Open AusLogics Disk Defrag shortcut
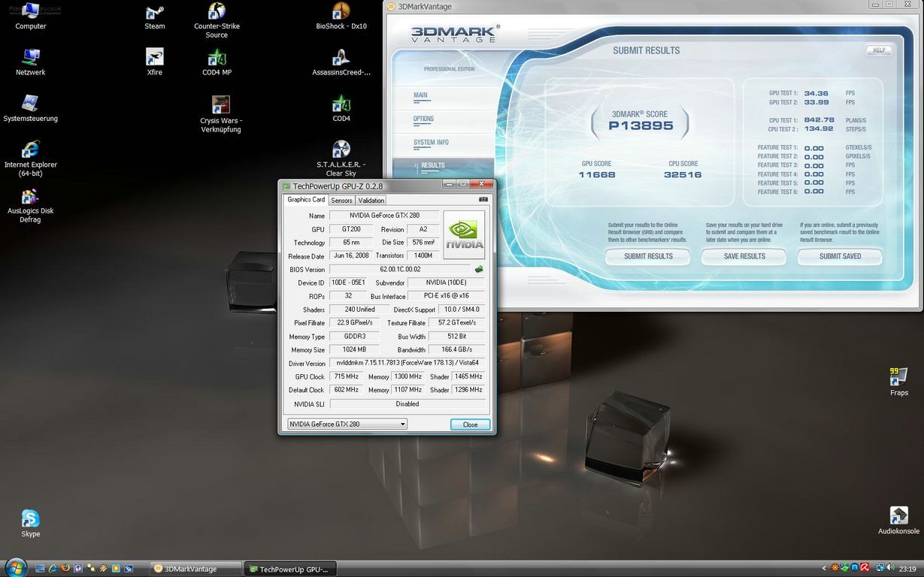The height and width of the screenshot is (577, 924). point(30,205)
